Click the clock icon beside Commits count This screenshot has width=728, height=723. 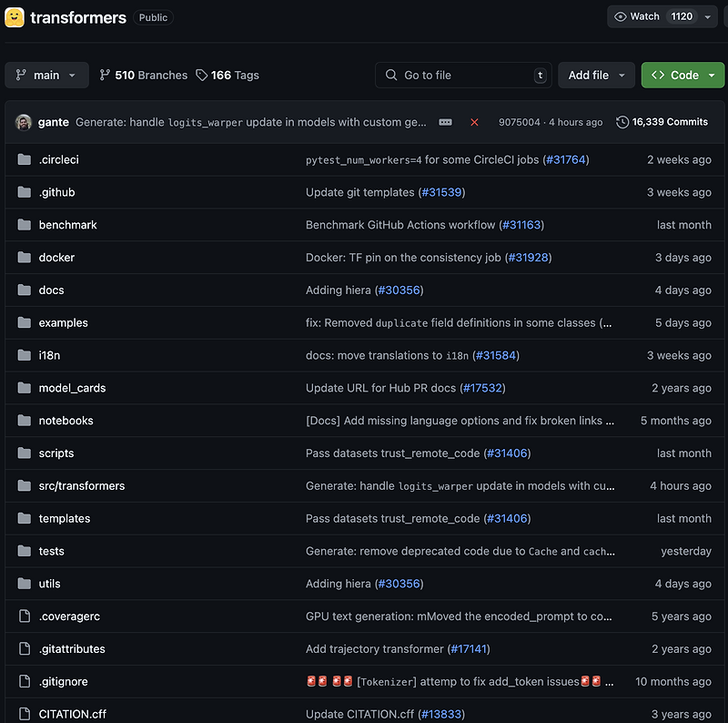pos(622,122)
